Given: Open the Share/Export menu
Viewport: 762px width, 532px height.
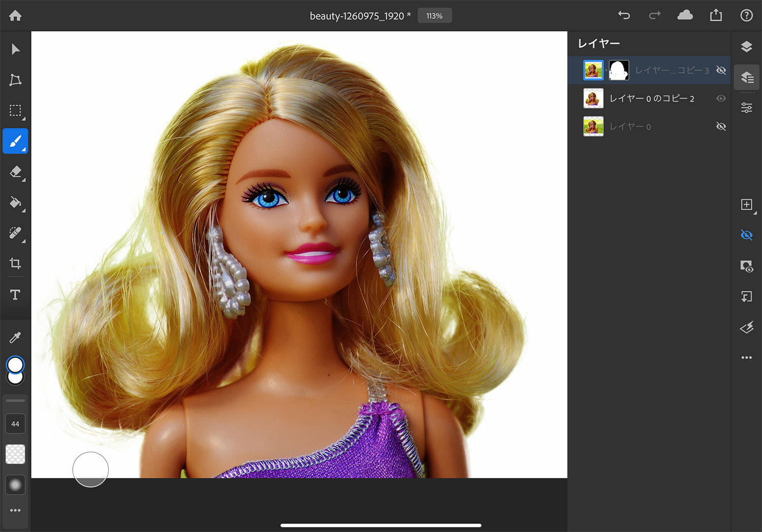Looking at the screenshot, I should coord(716,15).
